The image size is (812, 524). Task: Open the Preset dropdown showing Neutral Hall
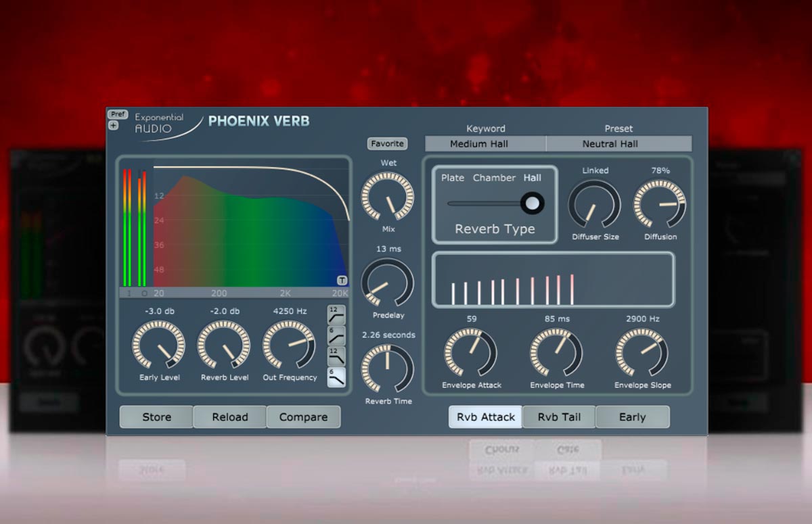click(x=619, y=143)
